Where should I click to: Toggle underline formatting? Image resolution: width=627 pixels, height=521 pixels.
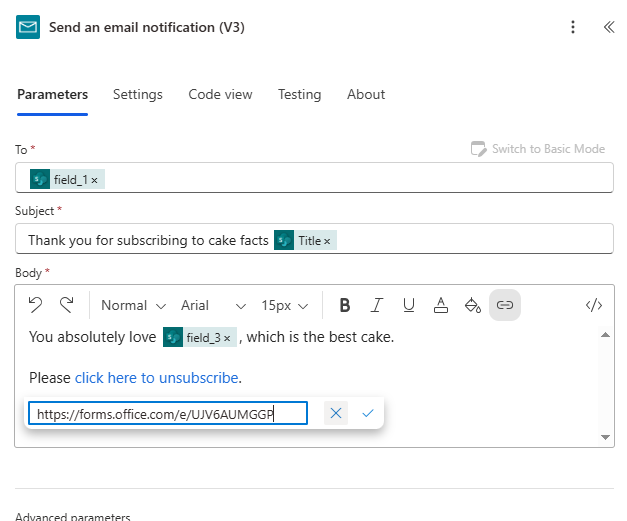(x=409, y=305)
